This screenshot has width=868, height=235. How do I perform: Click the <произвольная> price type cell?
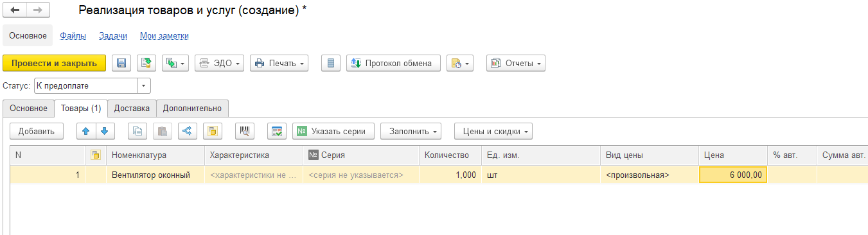click(650, 175)
